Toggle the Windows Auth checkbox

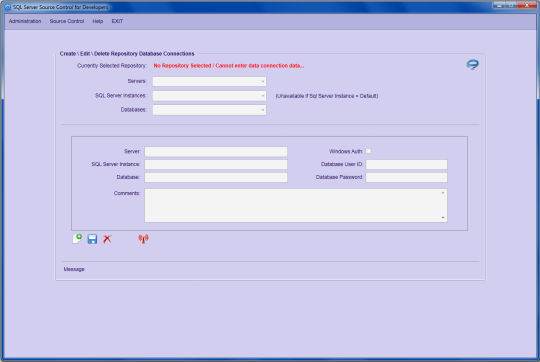368,151
